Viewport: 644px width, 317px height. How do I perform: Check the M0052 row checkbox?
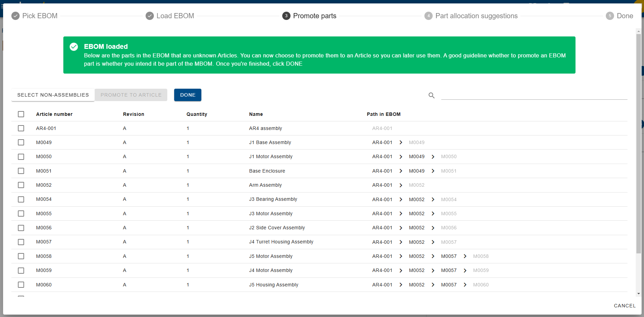[21, 185]
